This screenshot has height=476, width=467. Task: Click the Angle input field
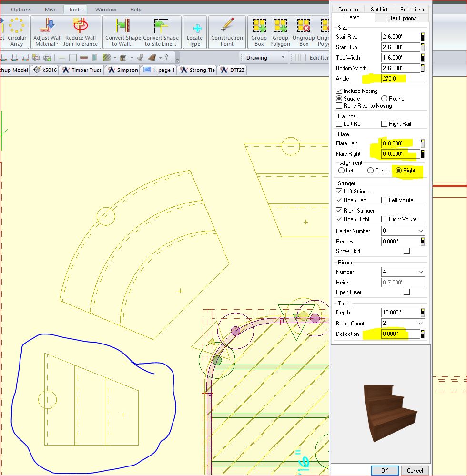pos(403,79)
